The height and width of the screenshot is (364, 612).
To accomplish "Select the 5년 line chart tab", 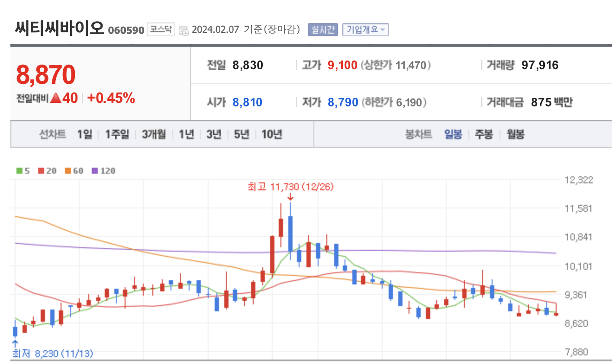I will (x=242, y=134).
